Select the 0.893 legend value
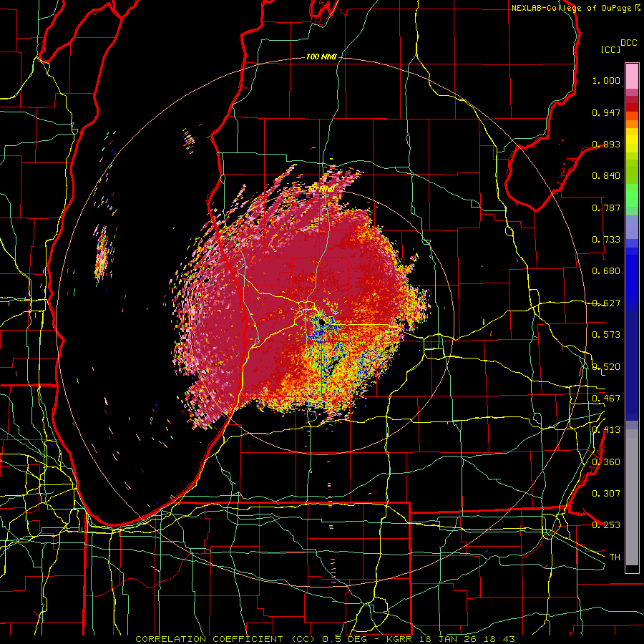The width and height of the screenshot is (644, 644). [x=606, y=144]
